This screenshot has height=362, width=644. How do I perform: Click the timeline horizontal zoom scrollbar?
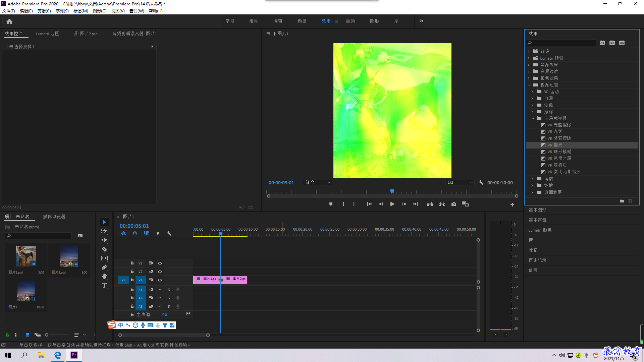(x=164, y=335)
